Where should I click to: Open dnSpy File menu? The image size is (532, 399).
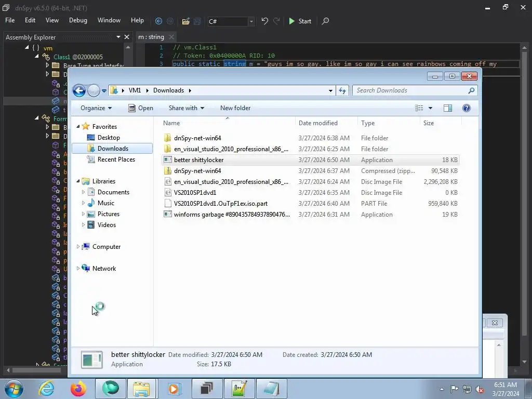point(10,20)
